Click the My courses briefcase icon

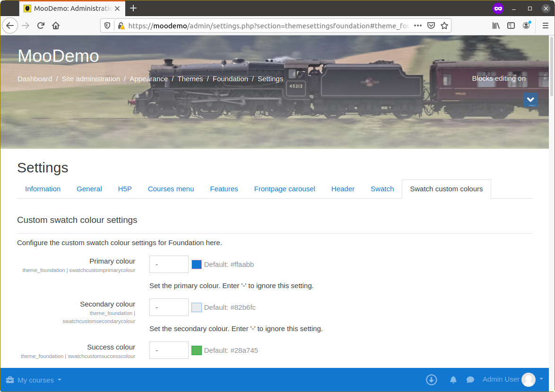tap(10, 380)
